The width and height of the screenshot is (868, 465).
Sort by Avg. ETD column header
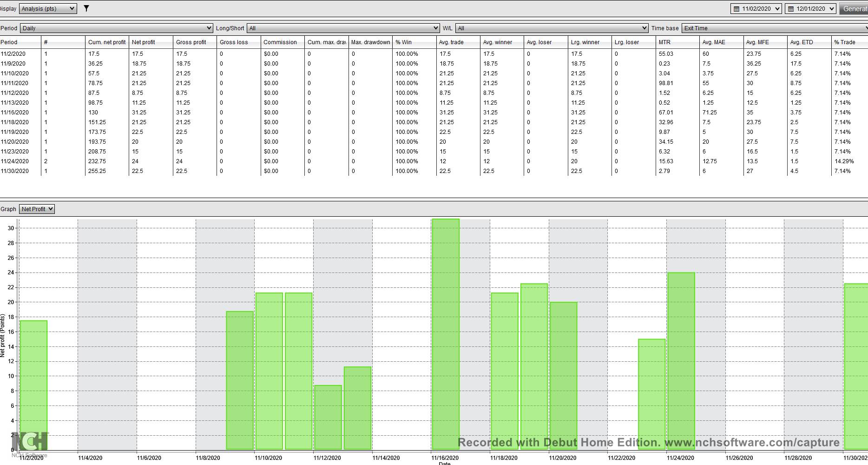(809, 42)
